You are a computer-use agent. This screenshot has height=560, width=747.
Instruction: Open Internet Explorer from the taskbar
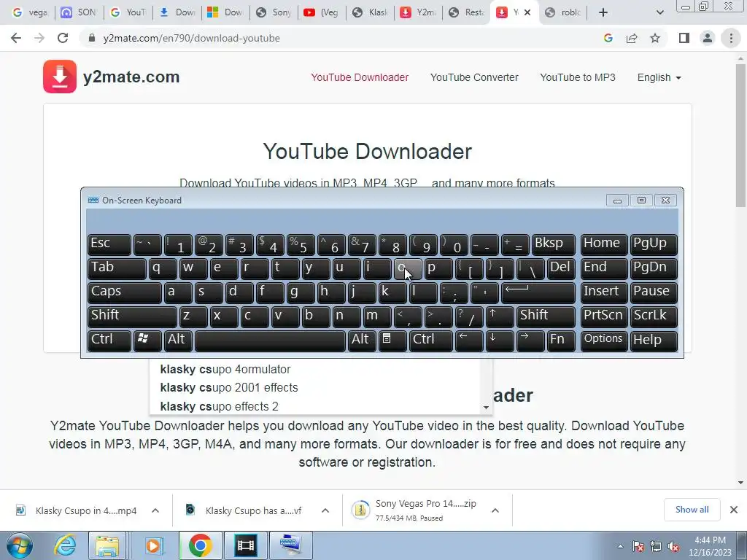click(65, 545)
